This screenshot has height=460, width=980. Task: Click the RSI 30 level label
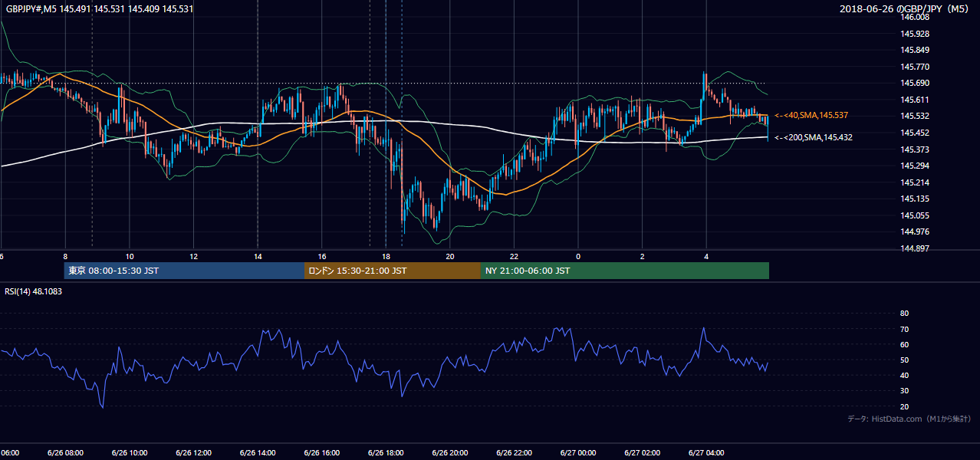coord(904,391)
